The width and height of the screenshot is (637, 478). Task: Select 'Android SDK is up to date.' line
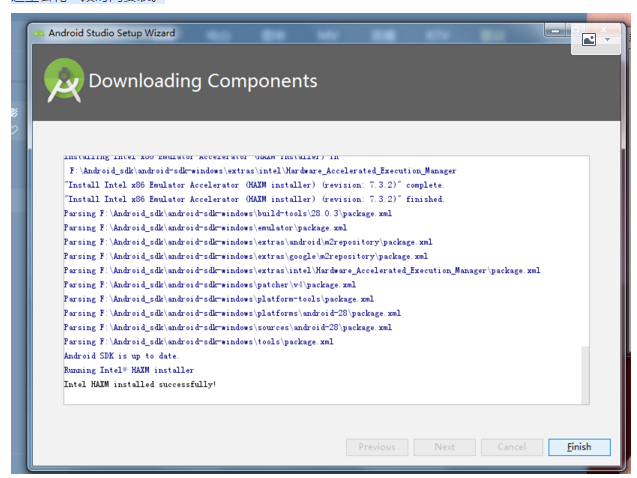click(121, 356)
